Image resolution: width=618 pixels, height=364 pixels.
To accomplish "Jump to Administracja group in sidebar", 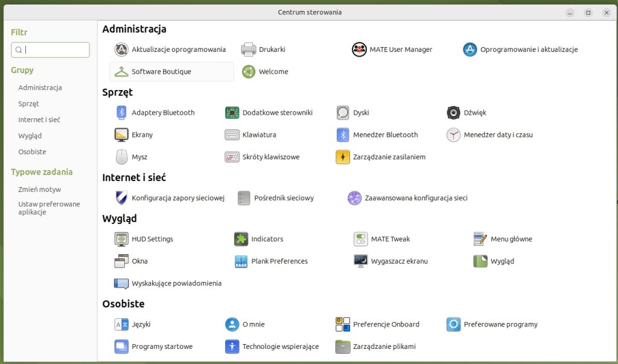I will tap(40, 88).
